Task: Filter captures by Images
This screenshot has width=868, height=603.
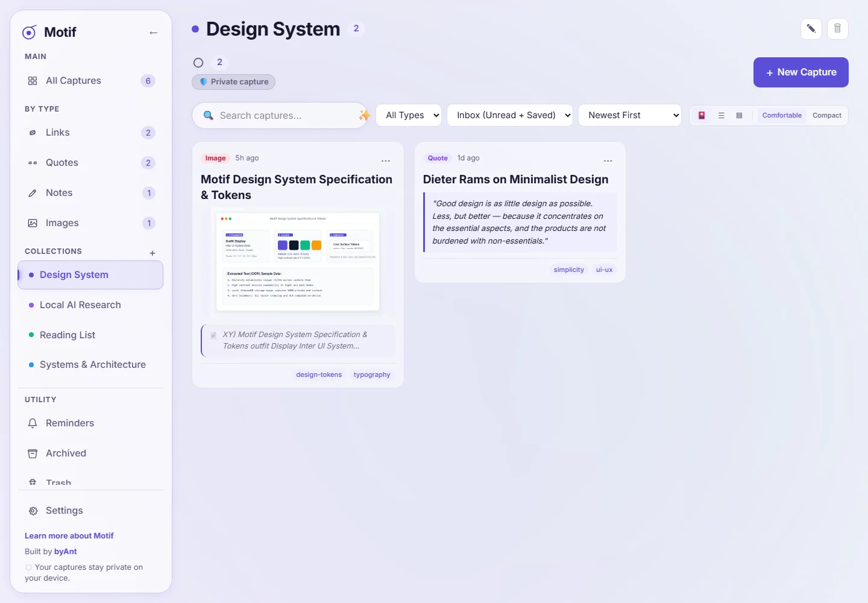Action: tap(90, 223)
